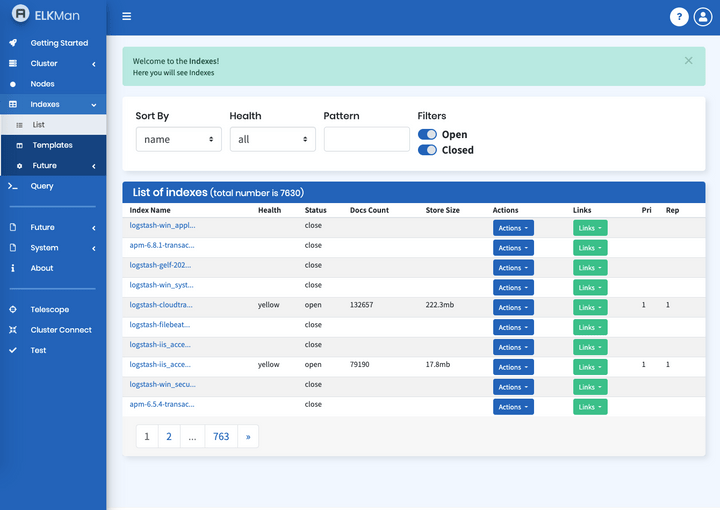Open the user profile icon
This screenshot has height=510, width=720.
(703, 17)
